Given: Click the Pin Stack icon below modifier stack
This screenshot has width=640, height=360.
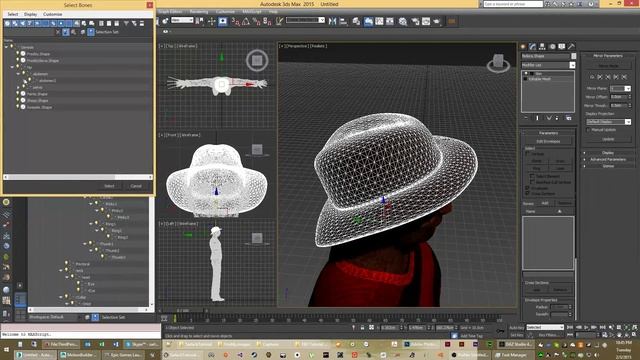Looking at the screenshot, I should (x=526, y=118).
